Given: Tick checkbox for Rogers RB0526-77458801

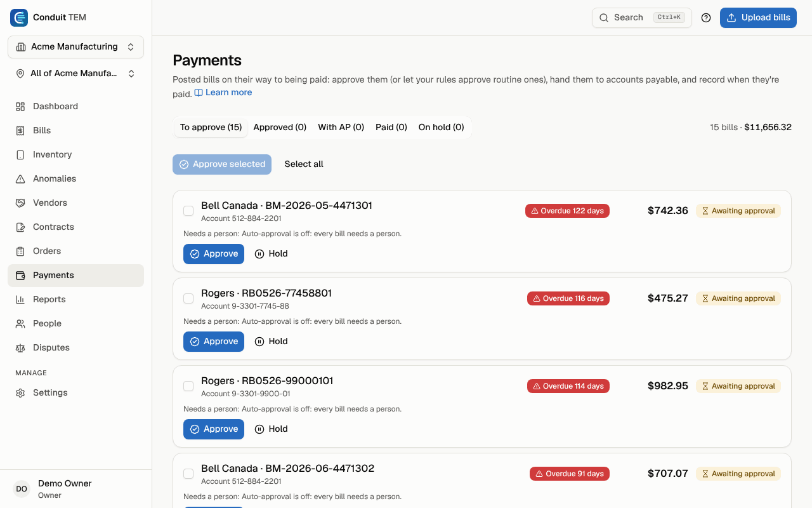Looking at the screenshot, I should [x=188, y=298].
